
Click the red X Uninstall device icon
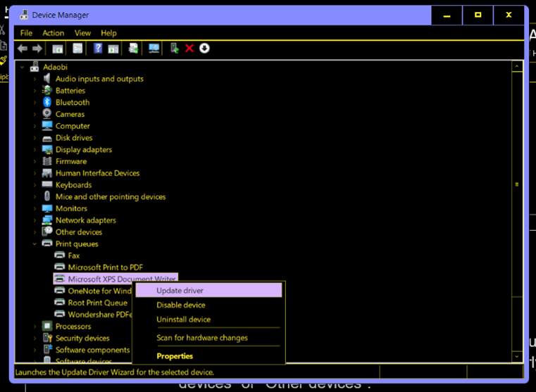pyautogui.click(x=189, y=48)
